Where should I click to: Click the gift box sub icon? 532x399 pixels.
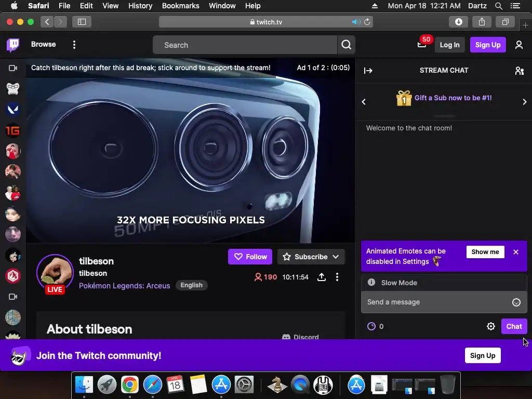coord(404,98)
